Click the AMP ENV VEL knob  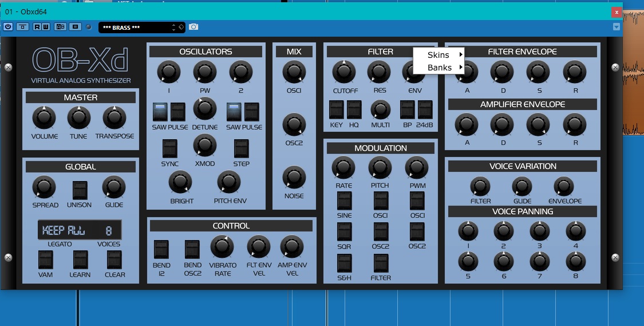[x=291, y=247]
